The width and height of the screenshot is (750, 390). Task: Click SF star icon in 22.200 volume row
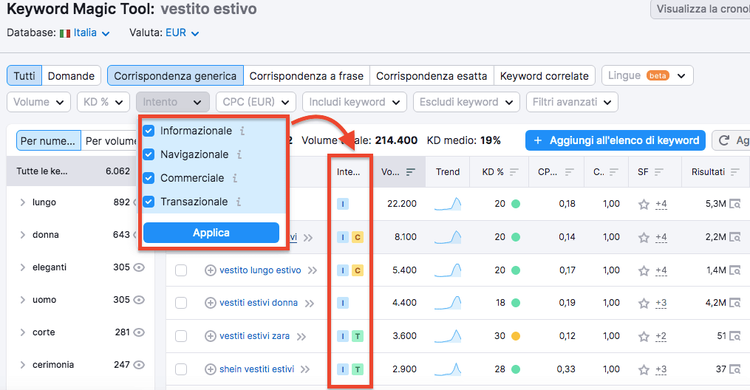coord(644,204)
